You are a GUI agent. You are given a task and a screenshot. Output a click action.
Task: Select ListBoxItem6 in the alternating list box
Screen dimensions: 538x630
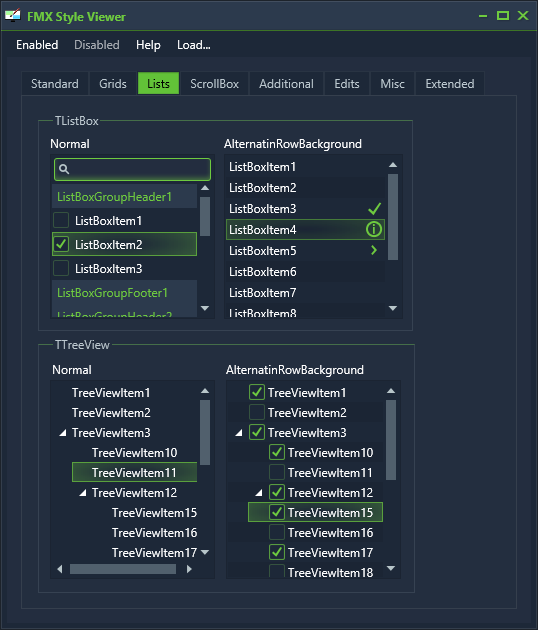pos(305,271)
